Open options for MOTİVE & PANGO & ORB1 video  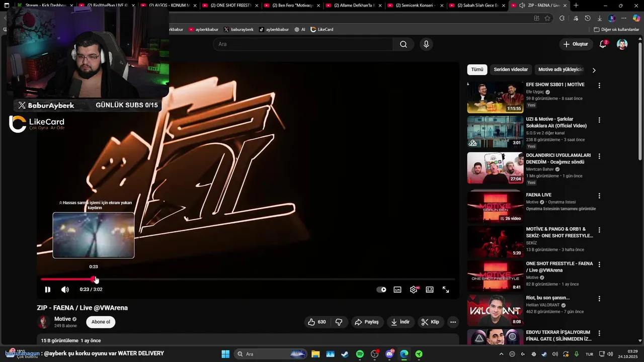[x=599, y=230]
